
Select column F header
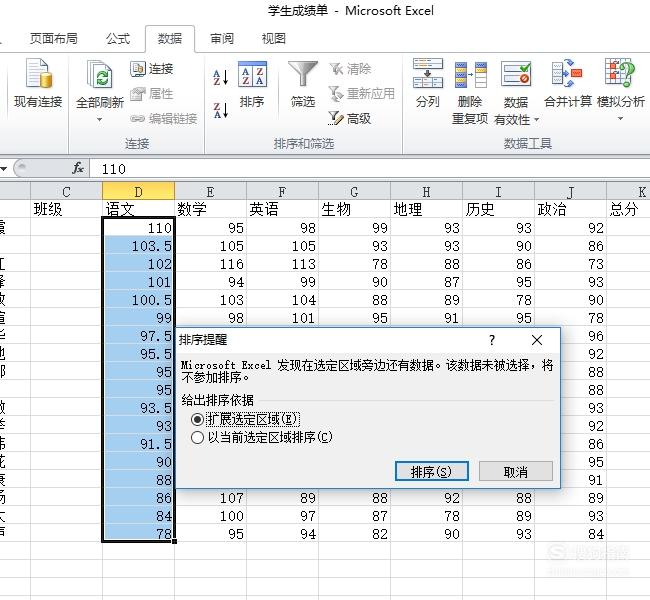coord(282,191)
